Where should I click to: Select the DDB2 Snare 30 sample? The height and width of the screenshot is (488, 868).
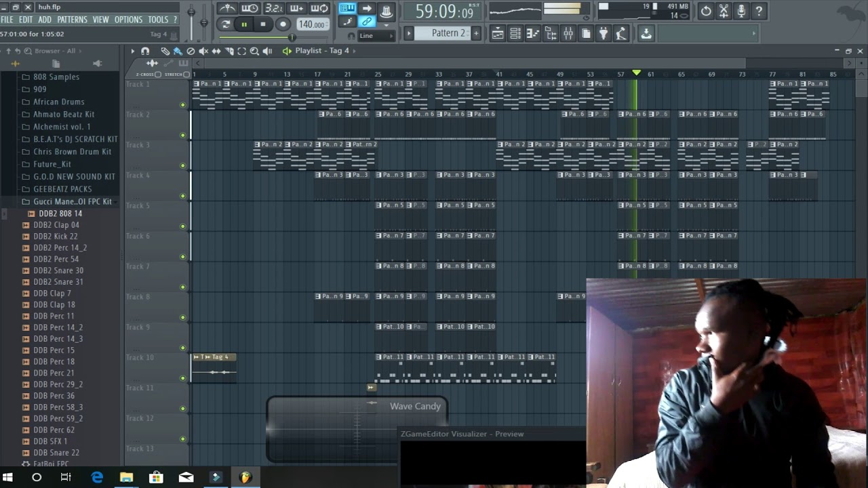pyautogui.click(x=58, y=270)
